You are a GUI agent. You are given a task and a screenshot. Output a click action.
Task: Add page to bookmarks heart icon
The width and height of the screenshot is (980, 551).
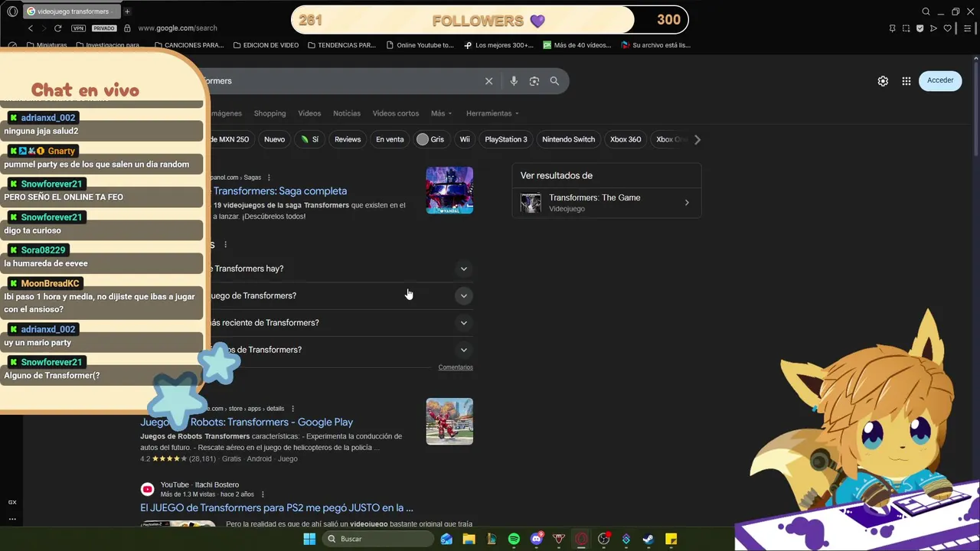point(947,28)
